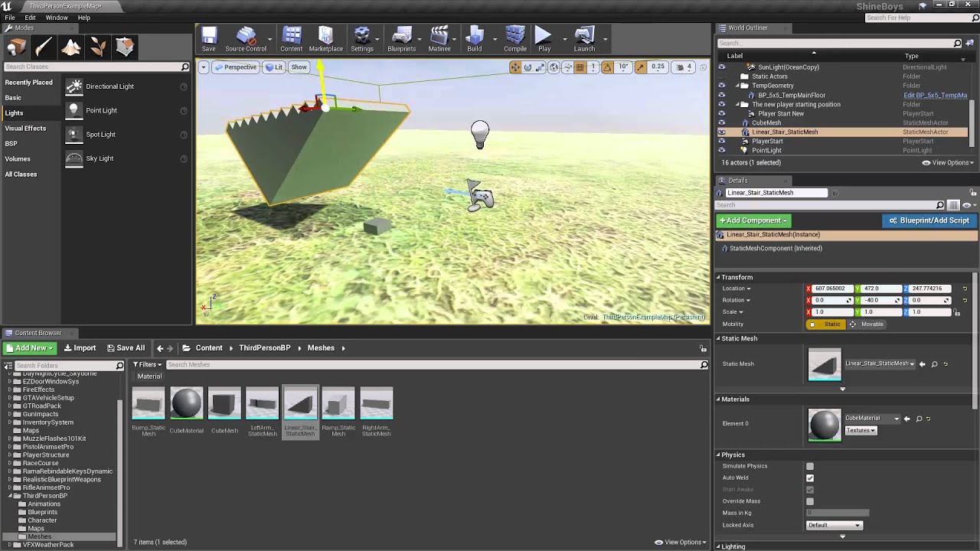Image resolution: width=980 pixels, height=551 pixels.
Task: Click the Build toolbar icon
Action: pyautogui.click(x=475, y=40)
